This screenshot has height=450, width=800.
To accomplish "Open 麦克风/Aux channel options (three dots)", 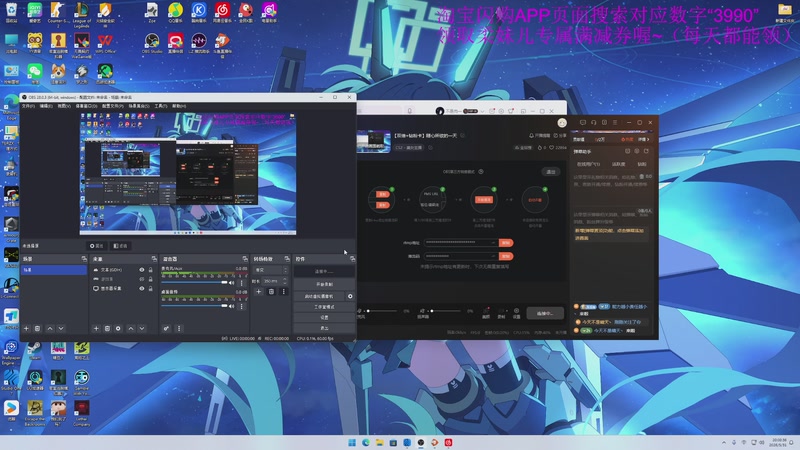I will pos(241,283).
